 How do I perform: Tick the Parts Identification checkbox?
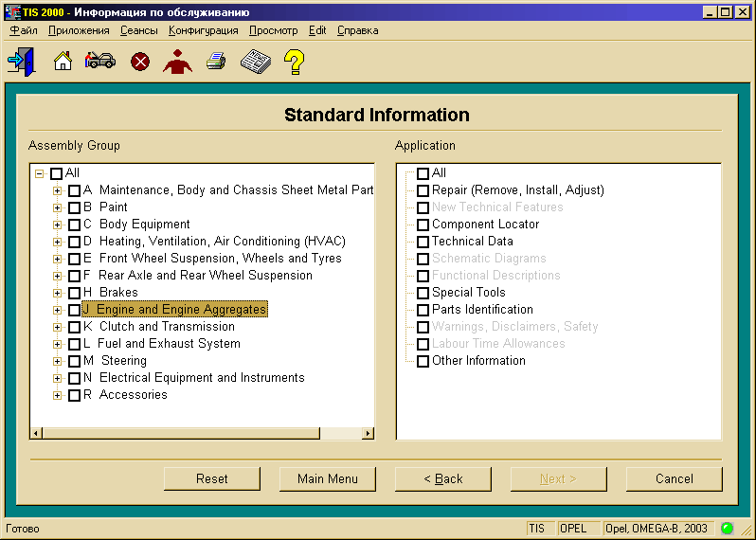tap(423, 310)
